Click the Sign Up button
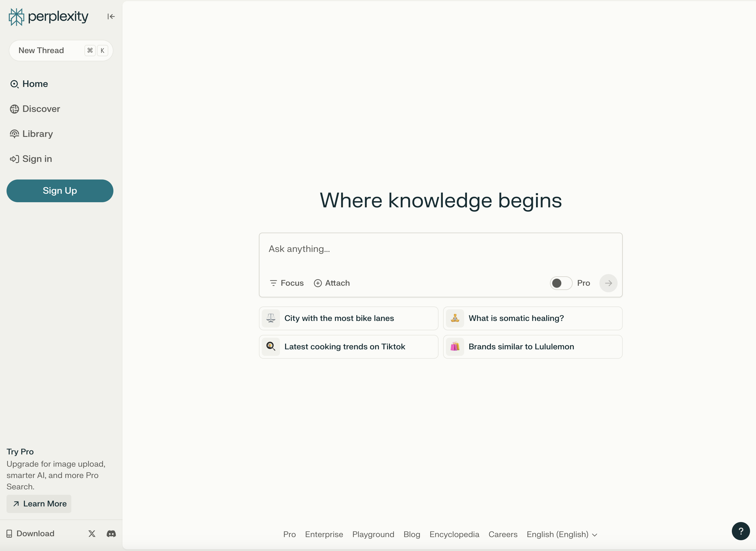This screenshot has width=756, height=551. 60,191
